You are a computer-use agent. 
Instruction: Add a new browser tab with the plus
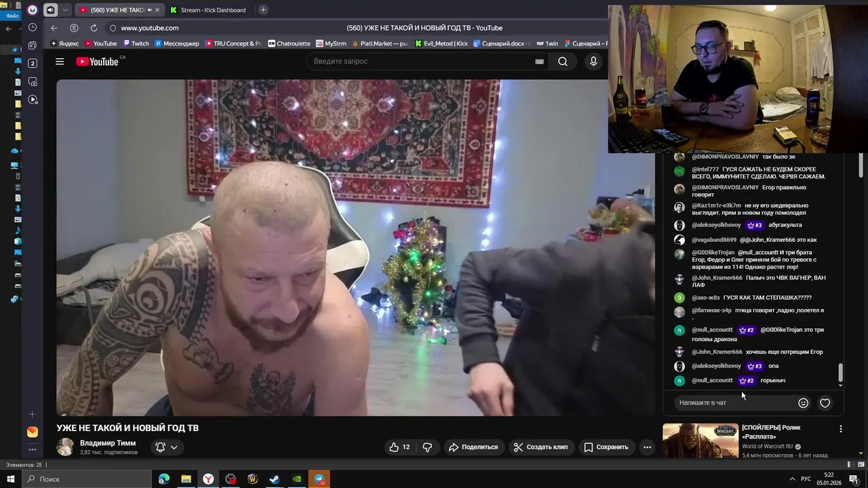point(263,9)
